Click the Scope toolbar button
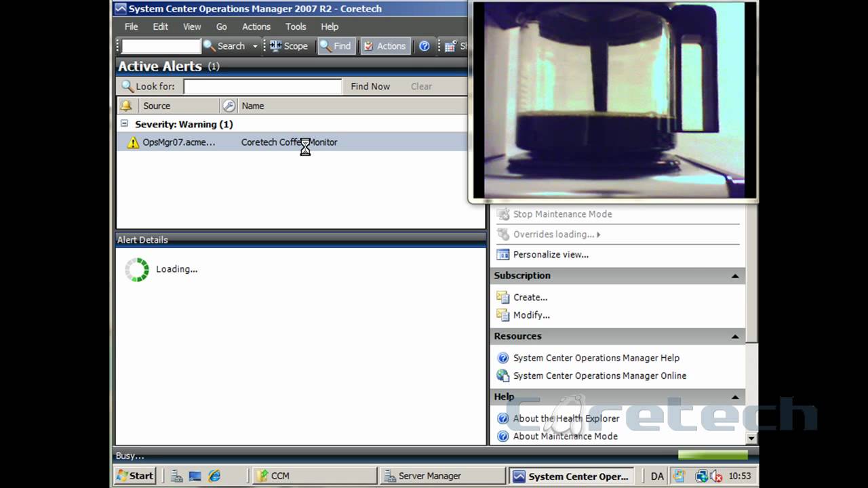This screenshot has height=488, width=868. [x=289, y=46]
